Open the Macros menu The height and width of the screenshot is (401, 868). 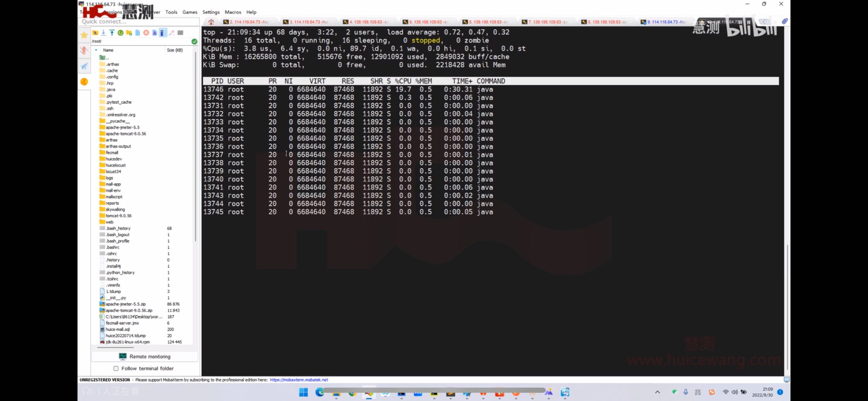coord(233,12)
